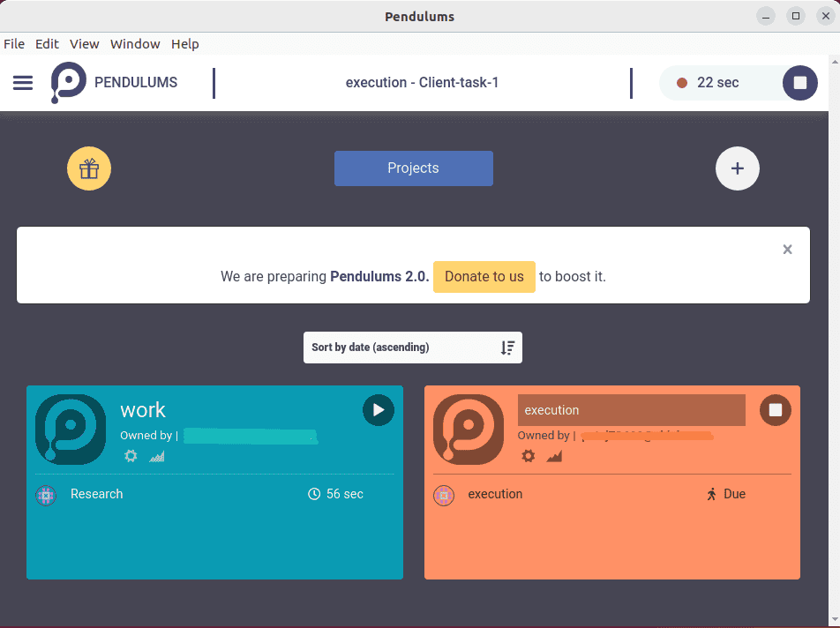Screen dimensions: 840x628
Task: Stop the running timer in header
Action: (x=799, y=82)
